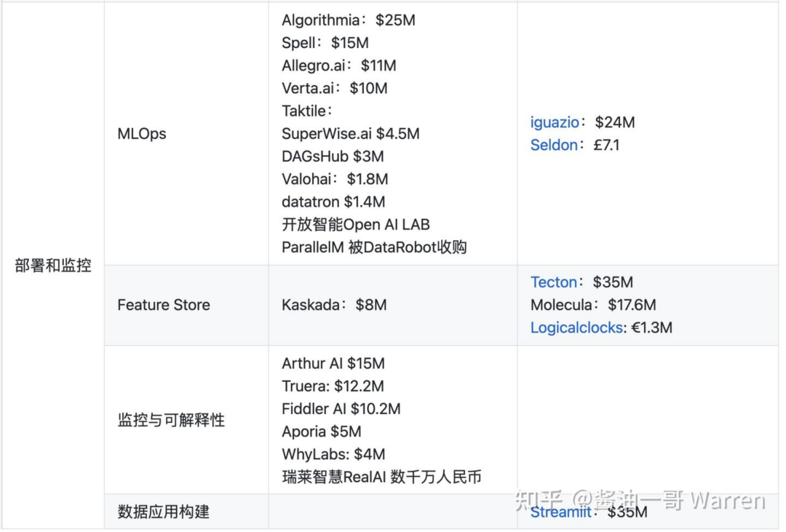
Task: Follow the Tecton hyperlink
Action: (553, 282)
